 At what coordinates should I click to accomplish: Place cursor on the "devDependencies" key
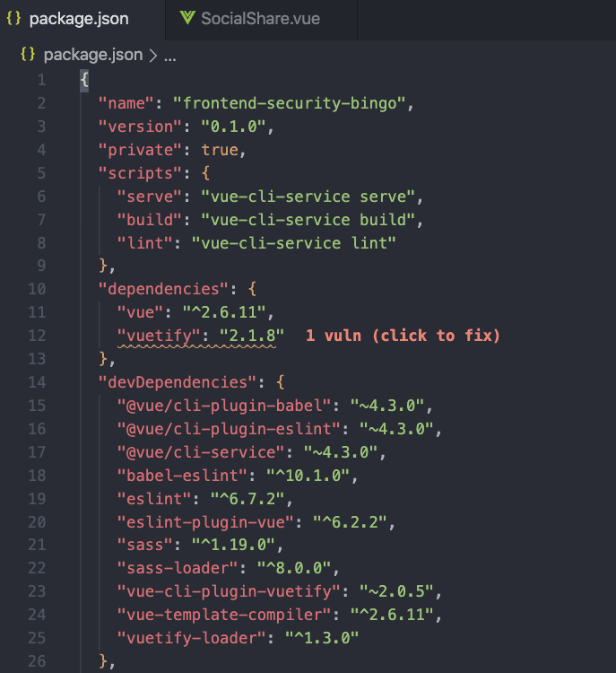(x=178, y=382)
